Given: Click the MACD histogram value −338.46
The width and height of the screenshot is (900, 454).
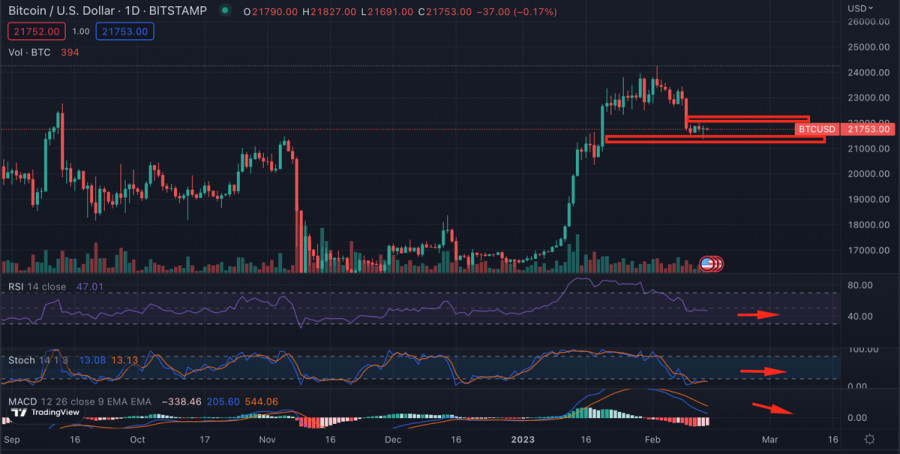Looking at the screenshot, I should tap(181, 401).
